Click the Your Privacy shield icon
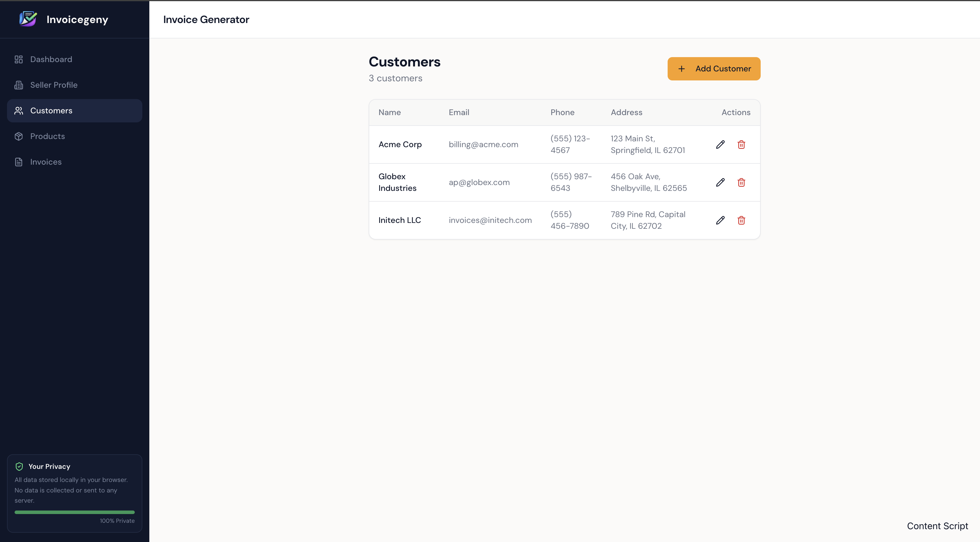 (x=19, y=466)
